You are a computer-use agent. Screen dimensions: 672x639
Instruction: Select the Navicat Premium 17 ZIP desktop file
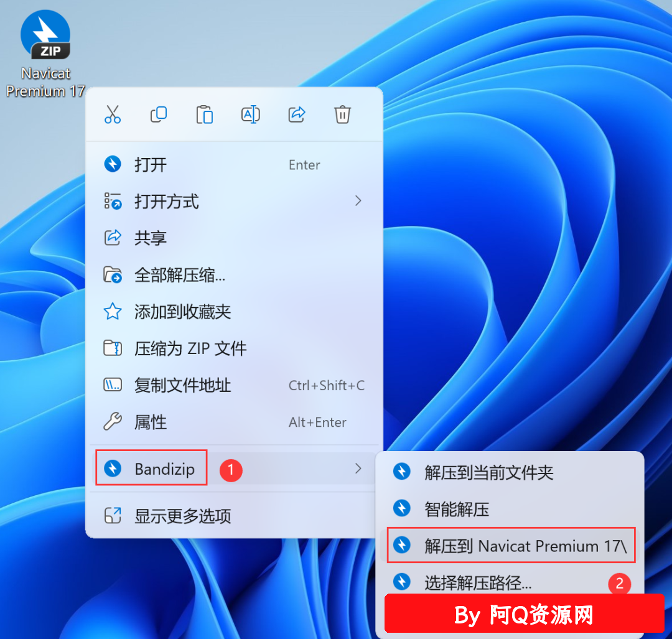tap(45, 54)
